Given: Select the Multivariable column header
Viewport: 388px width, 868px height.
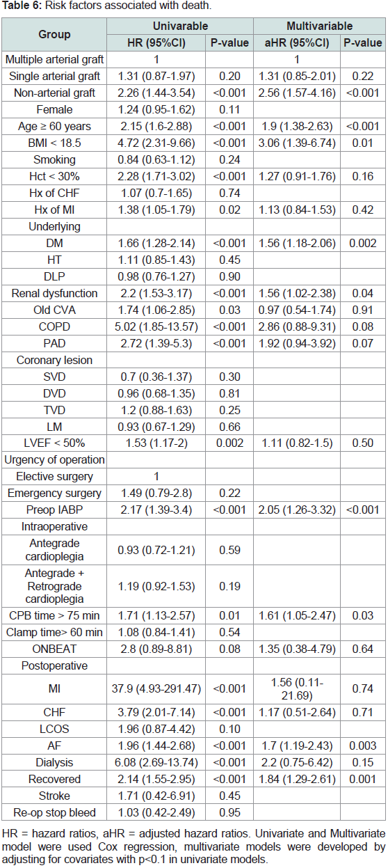Looking at the screenshot, I should click(320, 26).
